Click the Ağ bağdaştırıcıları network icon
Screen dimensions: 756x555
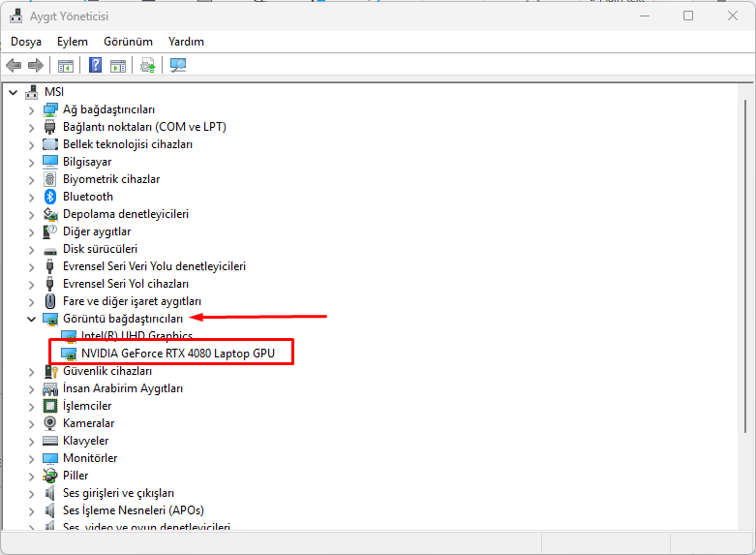coord(50,109)
